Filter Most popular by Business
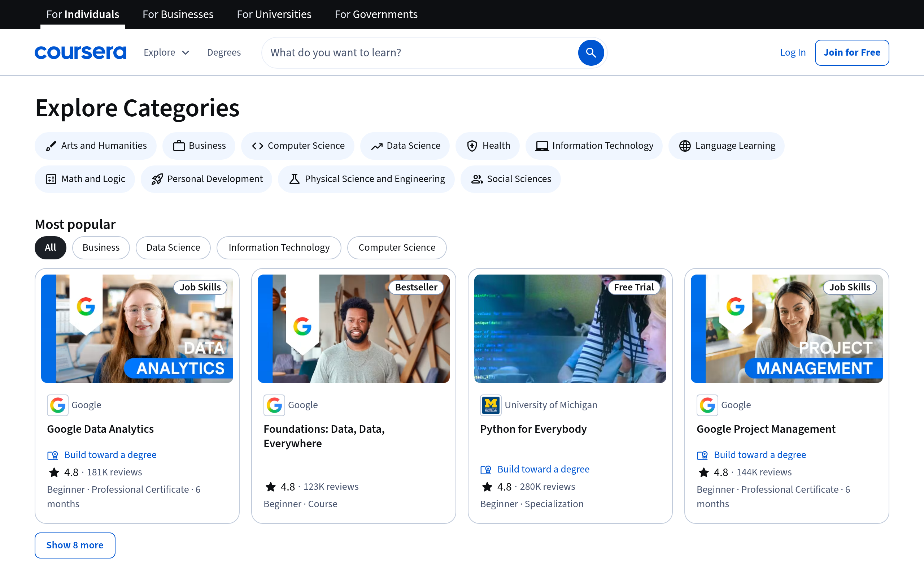The width and height of the screenshot is (924, 578). tap(101, 248)
